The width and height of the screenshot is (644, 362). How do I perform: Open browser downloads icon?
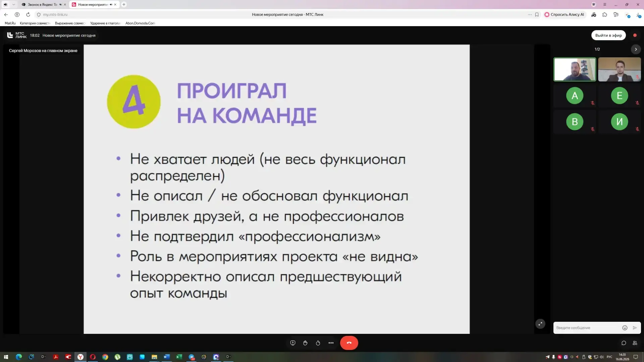point(639,15)
